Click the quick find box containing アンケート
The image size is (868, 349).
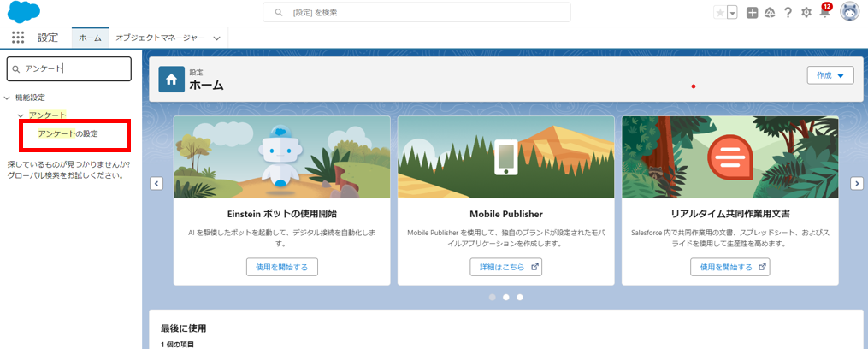click(x=68, y=68)
